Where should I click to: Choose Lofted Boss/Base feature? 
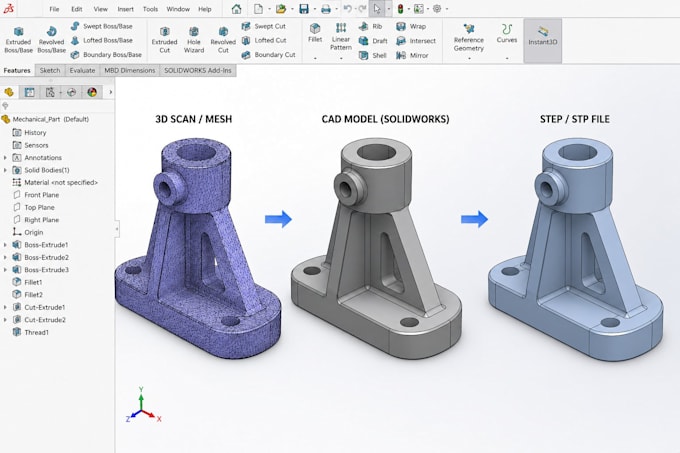pos(101,40)
